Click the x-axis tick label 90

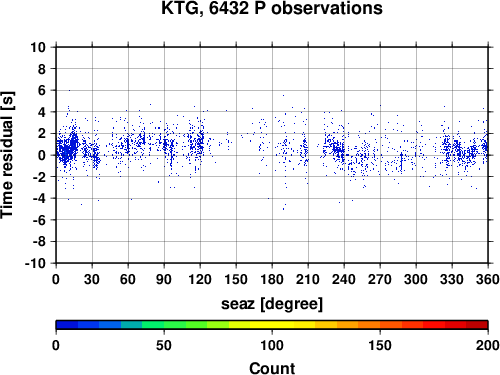tap(164, 279)
